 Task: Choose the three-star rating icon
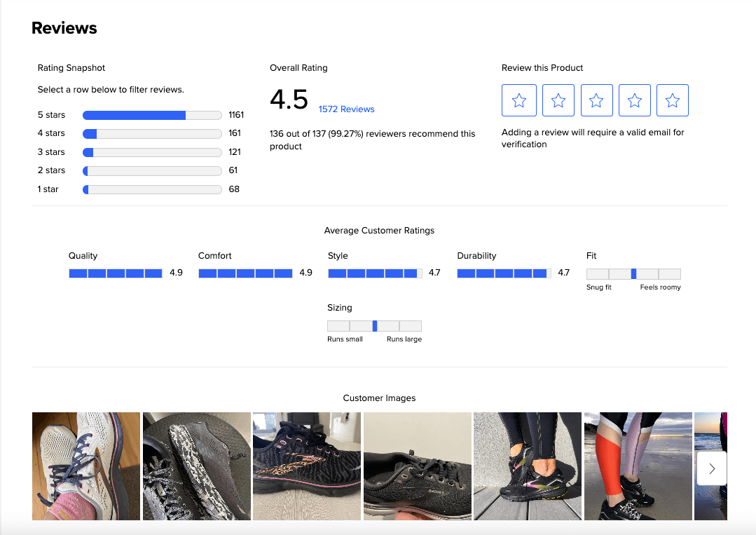(596, 100)
